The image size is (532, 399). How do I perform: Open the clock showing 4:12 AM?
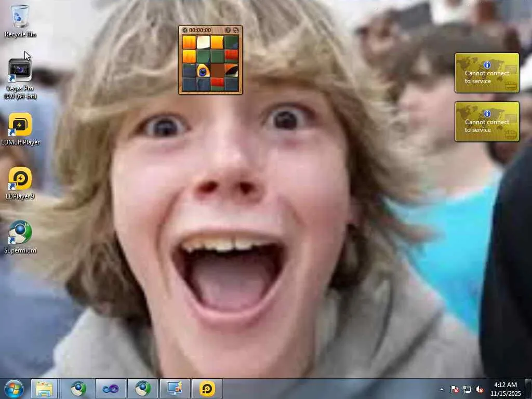pos(505,385)
